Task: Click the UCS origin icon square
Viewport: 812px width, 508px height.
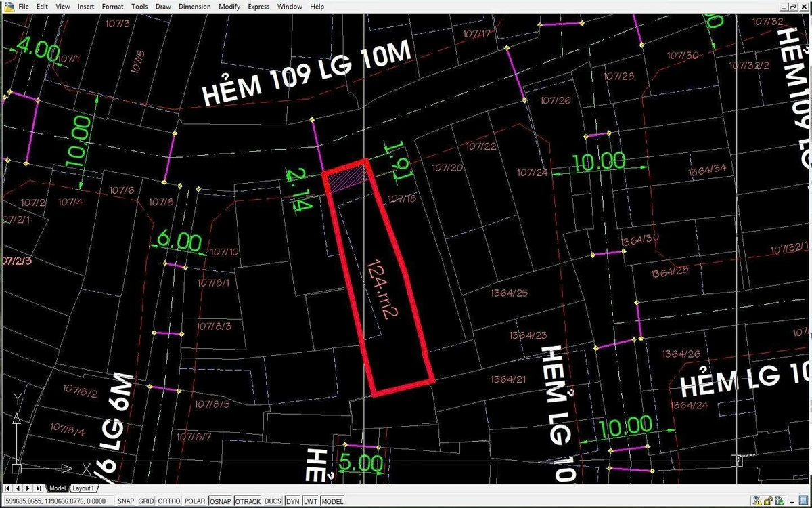Action: point(16,468)
